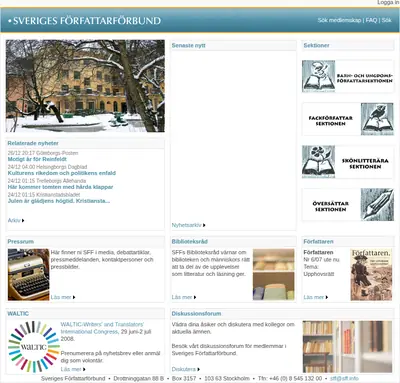Click the Sektioner heading
The height and width of the screenshot is (383, 400).
coord(316,45)
